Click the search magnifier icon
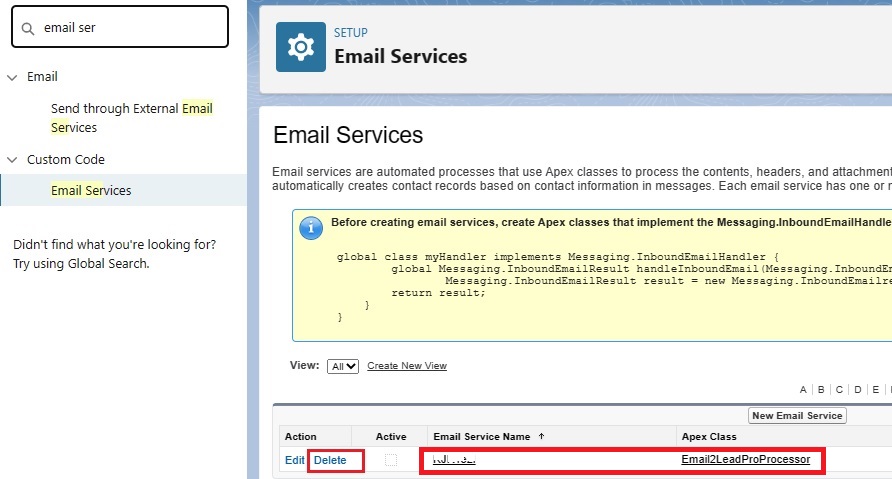 (28, 28)
